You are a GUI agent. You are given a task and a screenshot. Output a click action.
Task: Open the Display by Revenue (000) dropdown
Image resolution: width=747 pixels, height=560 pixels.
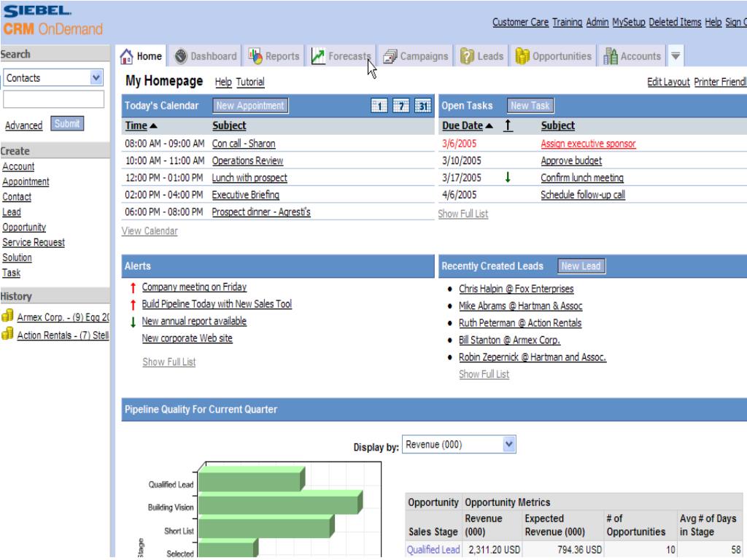click(508, 445)
